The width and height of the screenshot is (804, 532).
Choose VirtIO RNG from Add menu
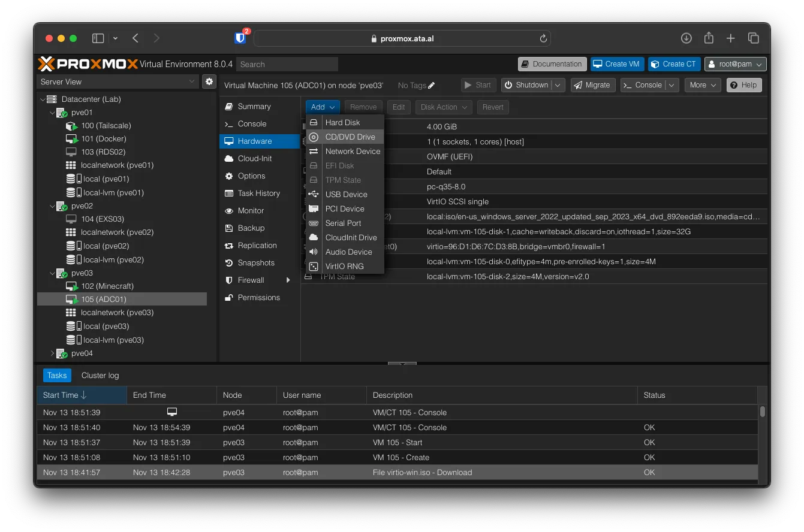coord(345,266)
